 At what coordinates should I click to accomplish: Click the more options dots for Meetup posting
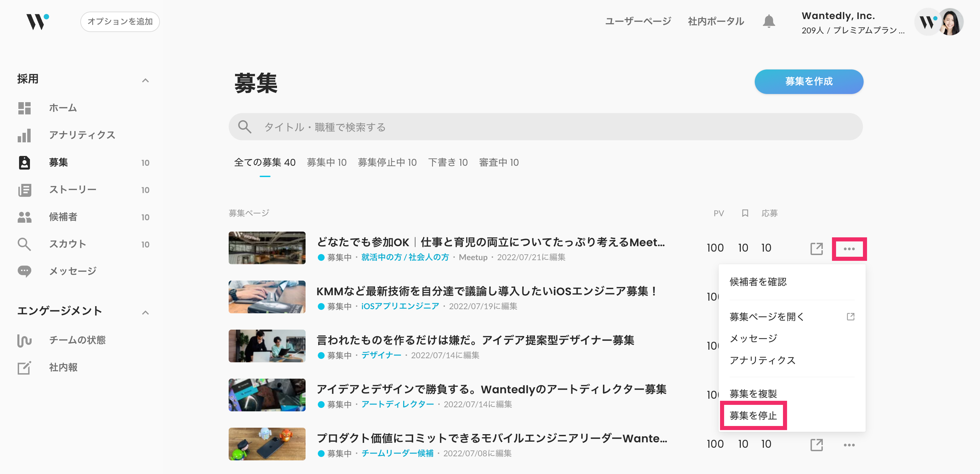849,249
